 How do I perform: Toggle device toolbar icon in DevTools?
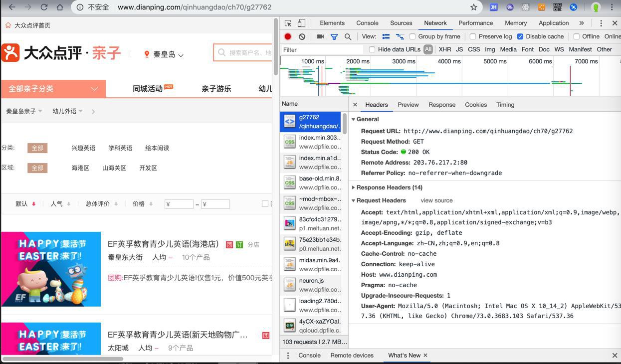click(301, 23)
